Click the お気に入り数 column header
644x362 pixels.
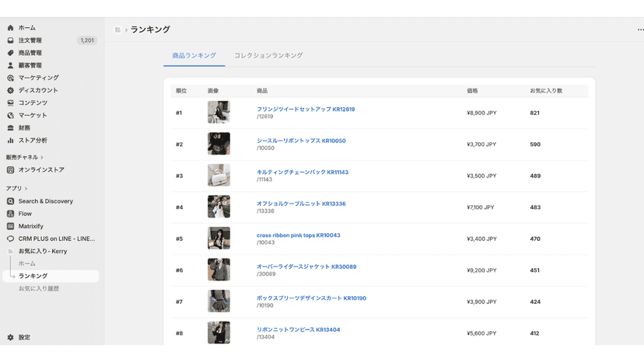click(x=546, y=91)
